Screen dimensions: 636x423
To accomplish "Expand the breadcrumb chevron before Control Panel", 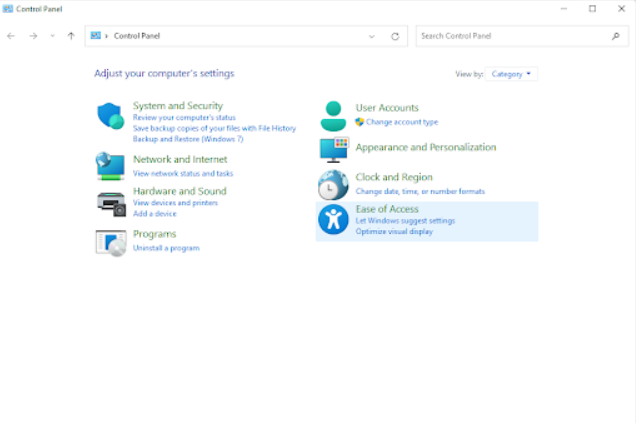I will [x=106, y=36].
